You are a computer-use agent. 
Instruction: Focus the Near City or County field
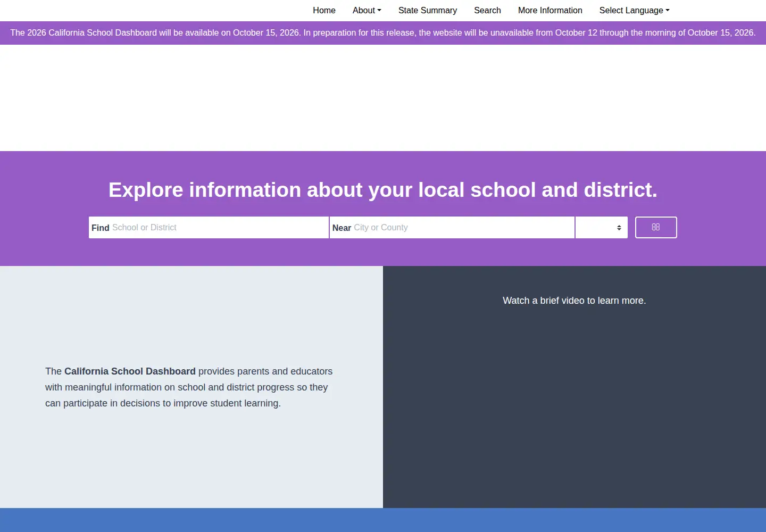(x=452, y=228)
